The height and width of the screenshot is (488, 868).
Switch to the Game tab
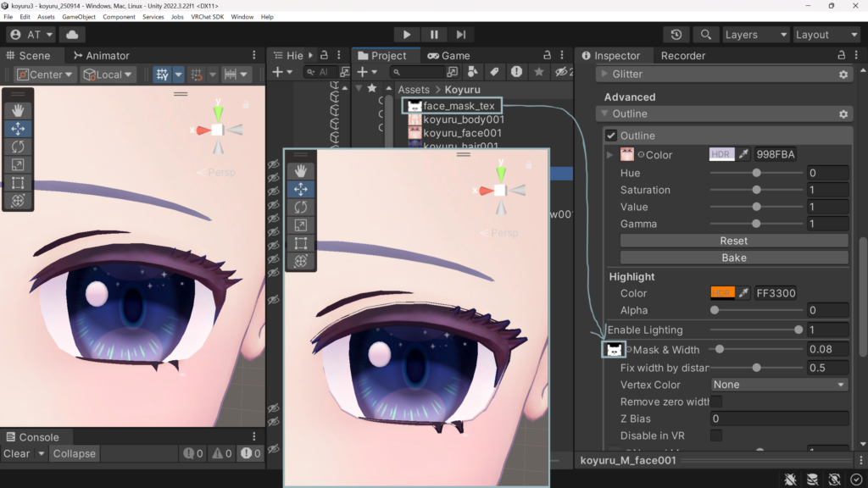[x=449, y=55]
